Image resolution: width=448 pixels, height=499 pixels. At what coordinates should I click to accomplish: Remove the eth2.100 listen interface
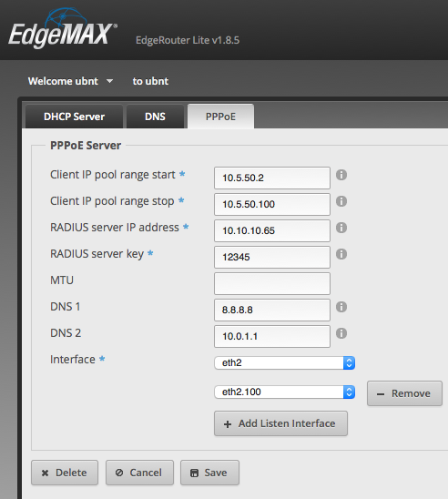point(404,393)
